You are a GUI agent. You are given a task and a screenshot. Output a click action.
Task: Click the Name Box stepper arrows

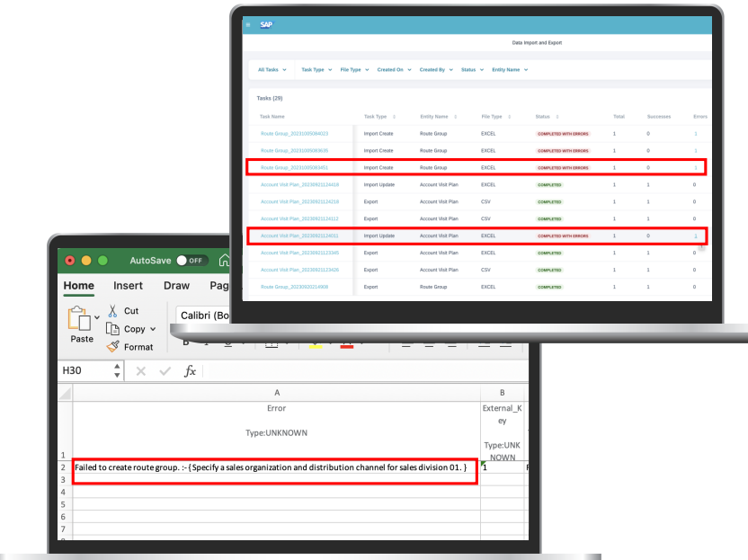[x=117, y=370]
